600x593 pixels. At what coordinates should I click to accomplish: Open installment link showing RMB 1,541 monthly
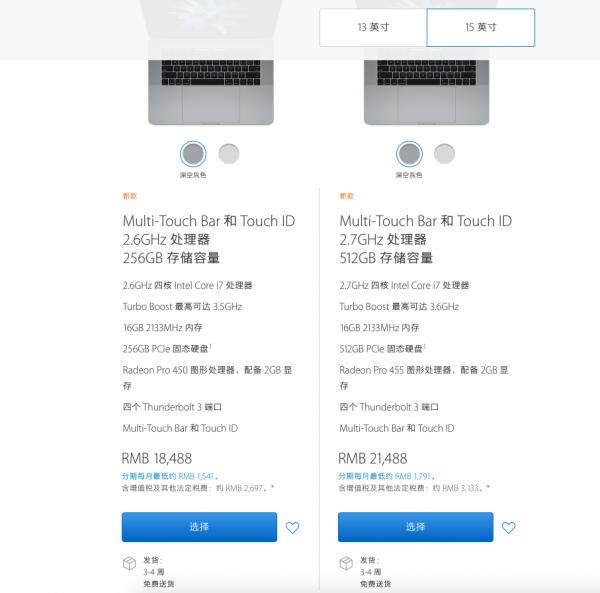pyautogui.click(x=170, y=476)
